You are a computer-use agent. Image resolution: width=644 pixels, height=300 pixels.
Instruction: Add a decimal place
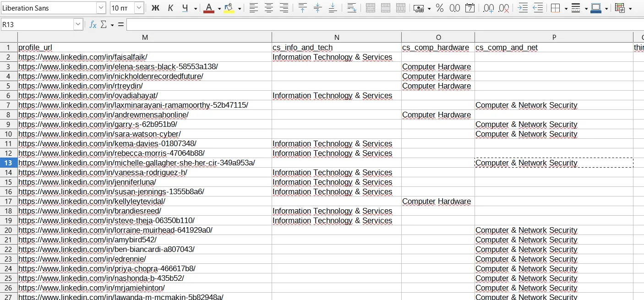[489, 8]
